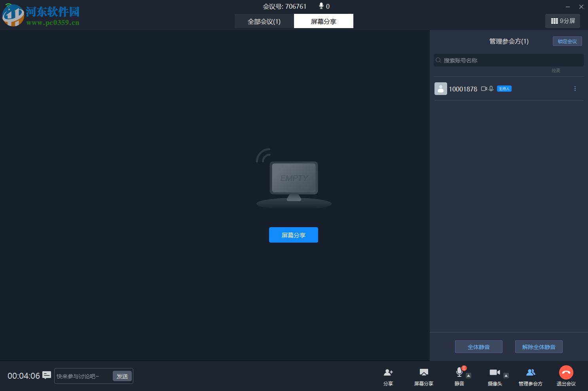
Task: Click the microphone count icon at top
Action: click(321, 6)
